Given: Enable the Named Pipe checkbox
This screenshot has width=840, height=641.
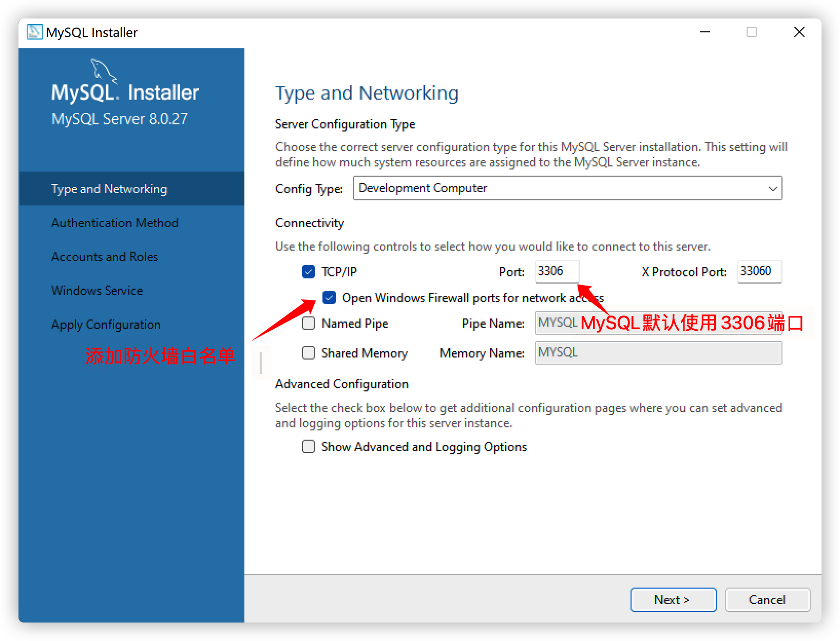Looking at the screenshot, I should (309, 323).
